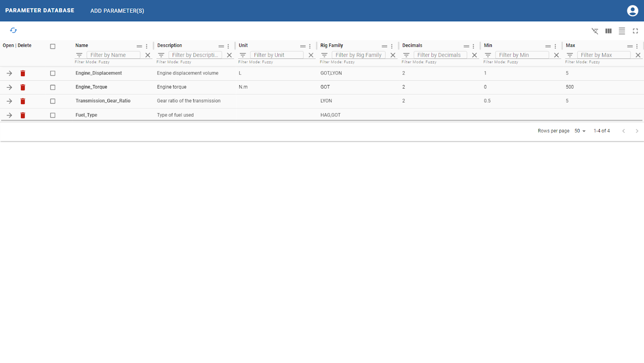Check the checkbox on the Engine_Displacement row
This screenshot has width=644, height=363.
coord(52,73)
